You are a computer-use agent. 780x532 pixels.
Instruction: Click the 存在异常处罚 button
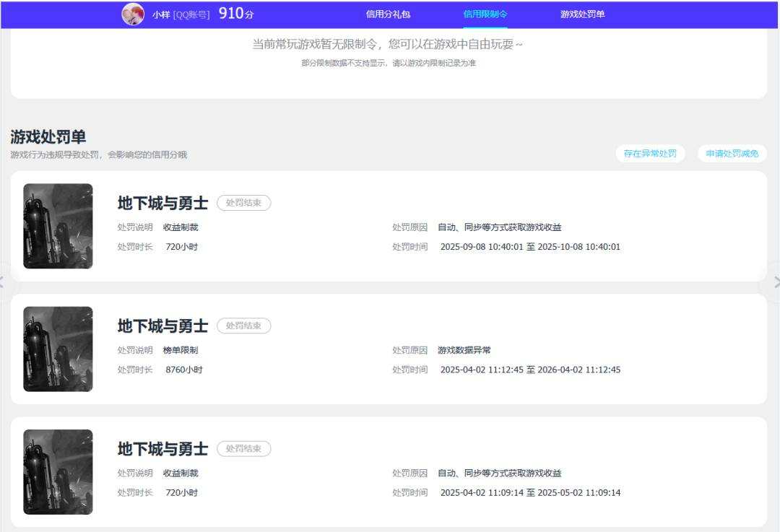click(x=650, y=153)
